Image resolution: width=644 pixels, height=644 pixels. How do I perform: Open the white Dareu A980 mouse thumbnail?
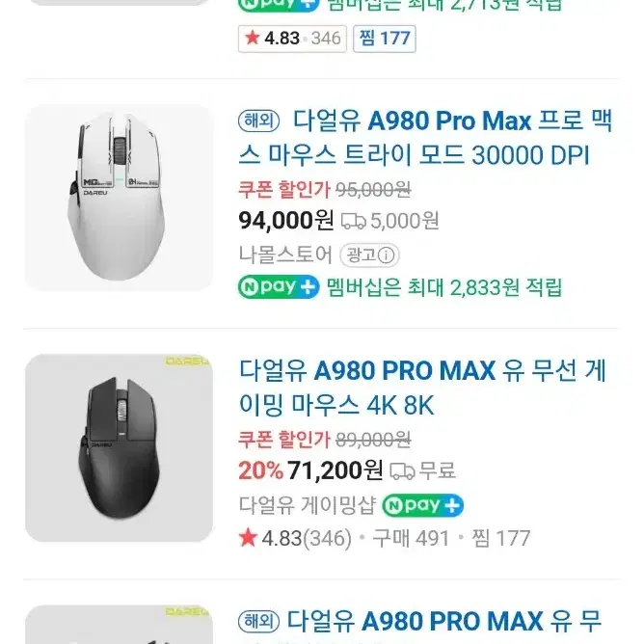[120, 198]
